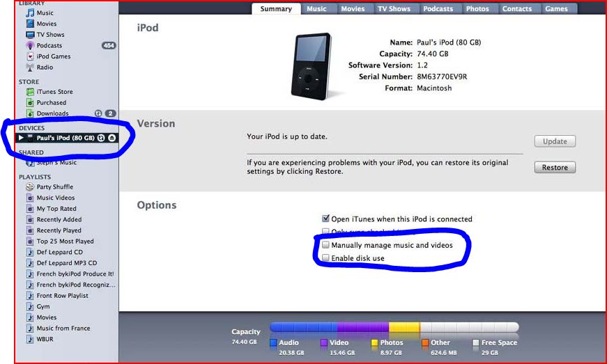Select French bykiPod Recogniz… playlist
The width and height of the screenshot is (607, 364).
tap(67, 285)
